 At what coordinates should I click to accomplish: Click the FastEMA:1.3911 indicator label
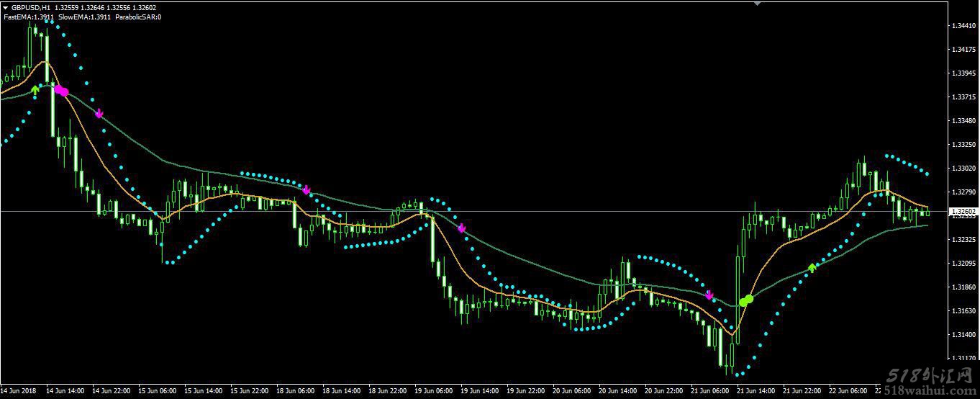pos(29,17)
